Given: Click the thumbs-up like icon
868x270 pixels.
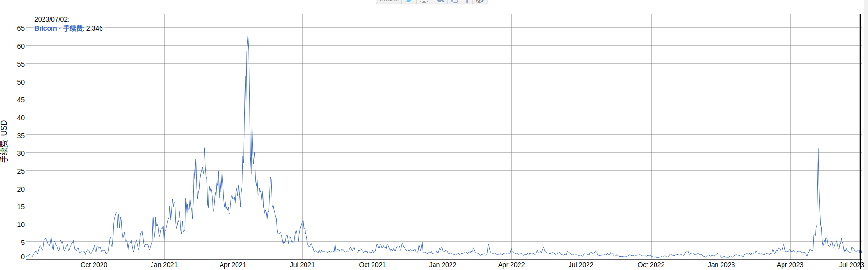Looking at the screenshot, I should click(x=454, y=1).
